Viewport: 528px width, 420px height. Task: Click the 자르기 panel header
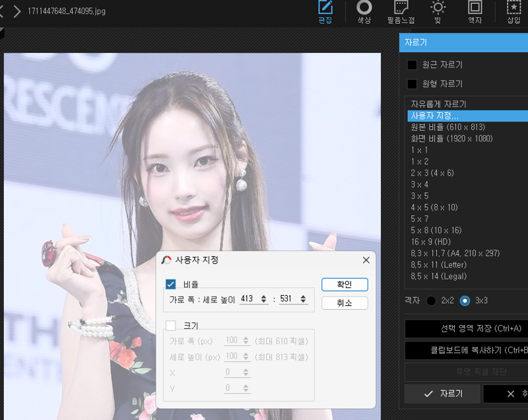[x=463, y=43]
